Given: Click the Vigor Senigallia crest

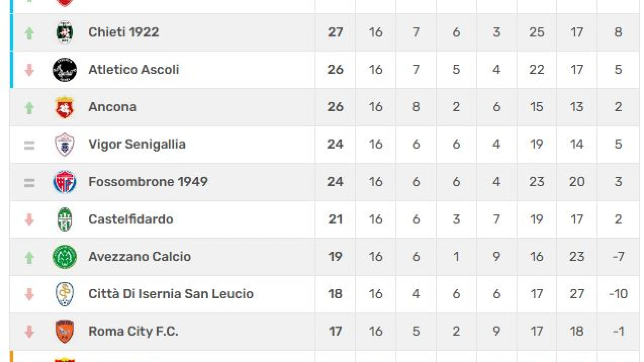Looking at the screenshot, I should click(65, 144).
